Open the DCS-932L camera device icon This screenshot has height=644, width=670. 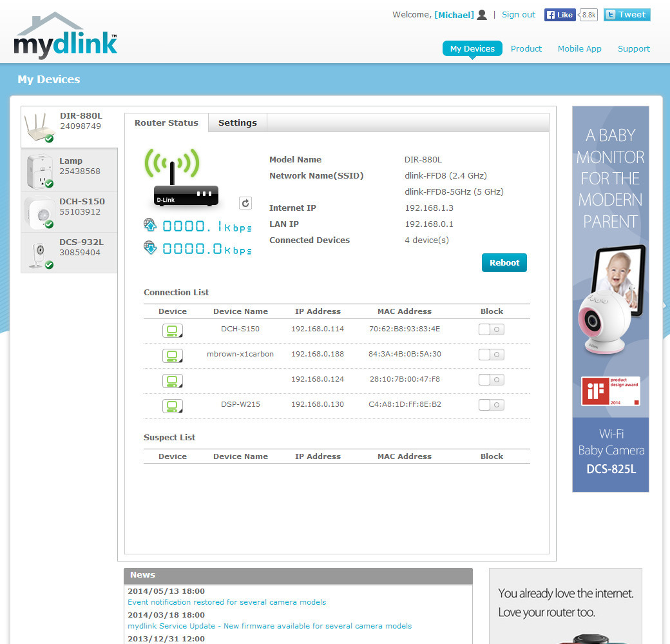point(39,252)
